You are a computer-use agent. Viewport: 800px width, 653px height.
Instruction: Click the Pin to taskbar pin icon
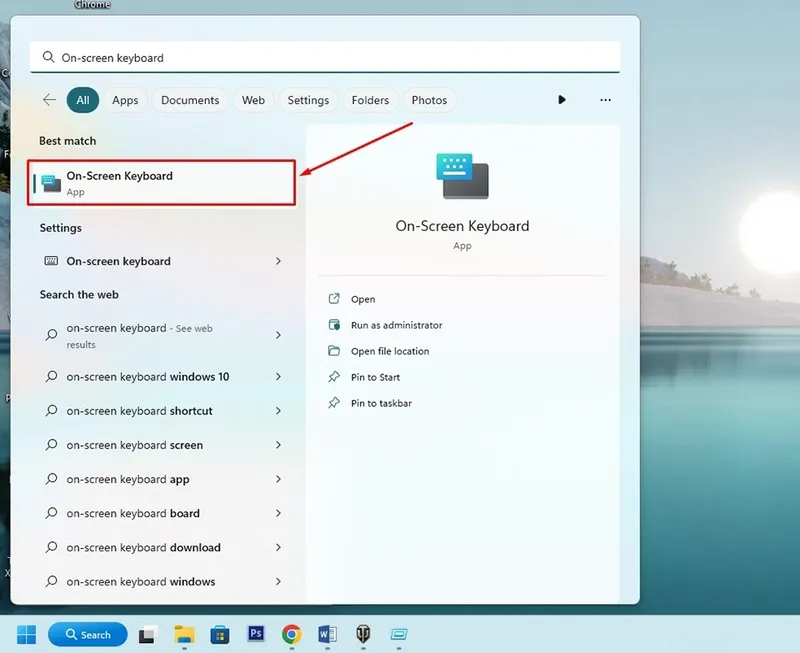(x=334, y=403)
